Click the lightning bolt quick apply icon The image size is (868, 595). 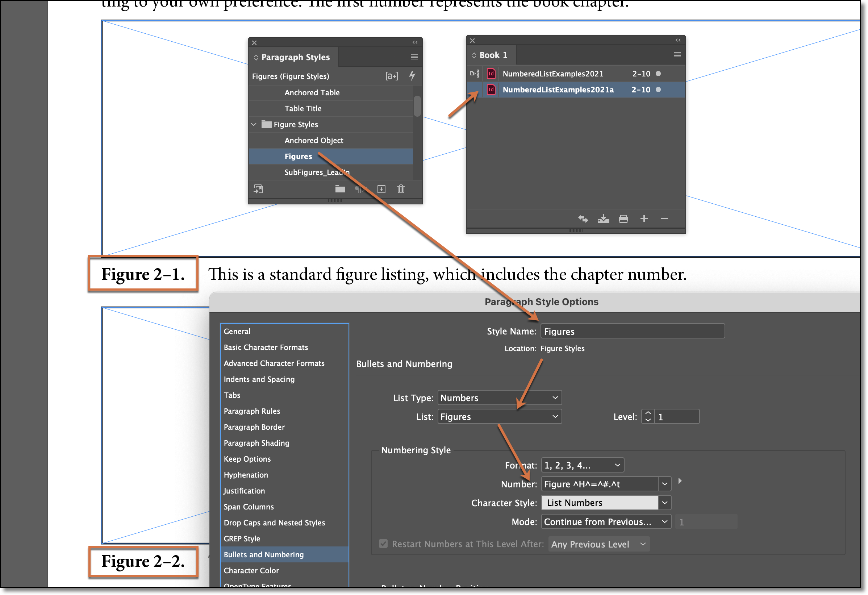click(411, 75)
